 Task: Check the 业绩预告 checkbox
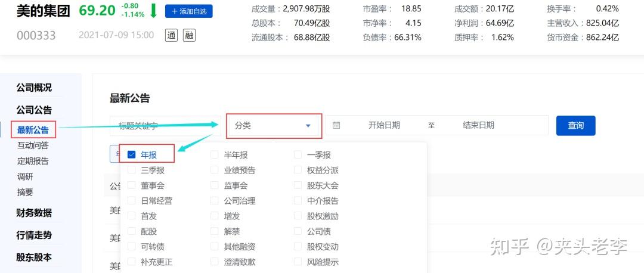click(215, 170)
